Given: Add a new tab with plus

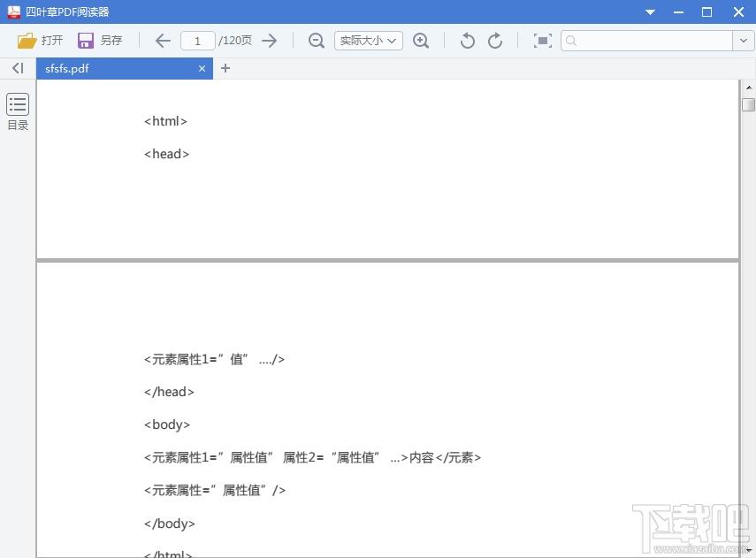Looking at the screenshot, I should click(x=225, y=68).
